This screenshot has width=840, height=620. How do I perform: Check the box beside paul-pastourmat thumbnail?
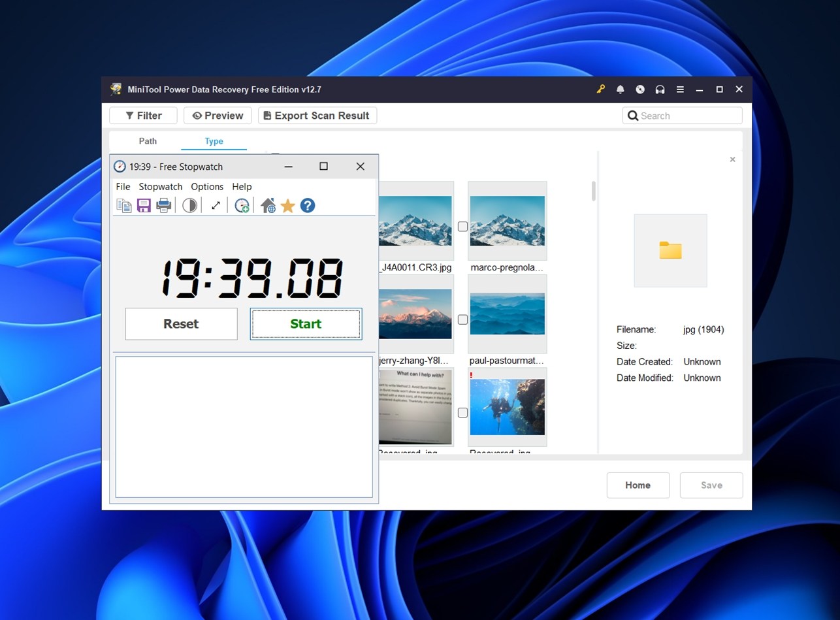point(462,319)
